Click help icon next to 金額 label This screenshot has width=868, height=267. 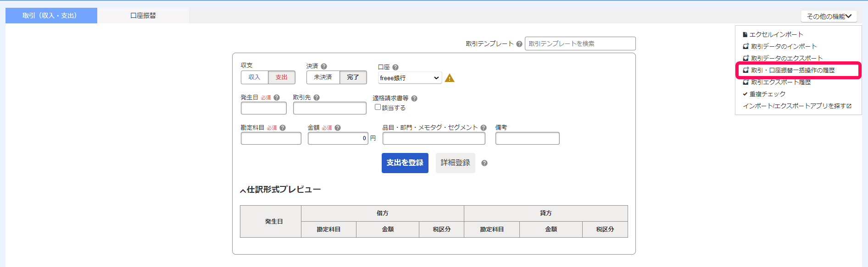pyautogui.click(x=338, y=128)
